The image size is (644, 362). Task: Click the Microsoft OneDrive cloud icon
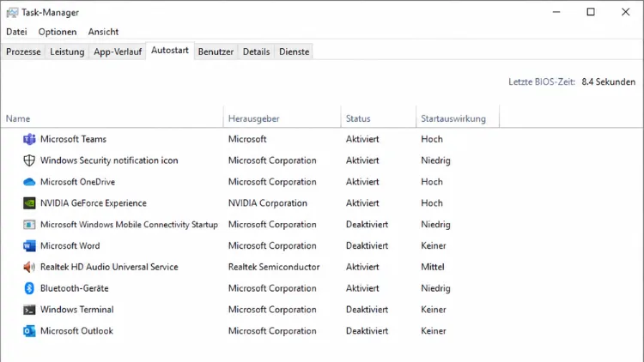pyautogui.click(x=29, y=182)
